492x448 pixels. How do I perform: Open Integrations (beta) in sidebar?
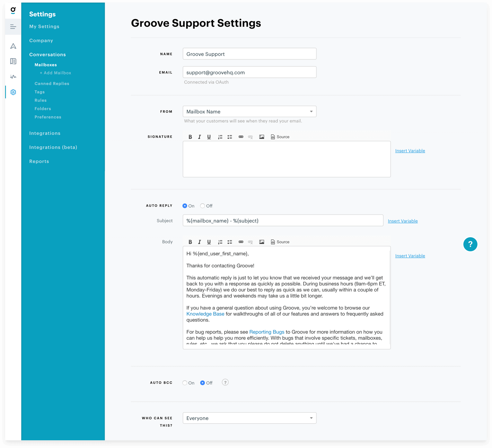(53, 148)
